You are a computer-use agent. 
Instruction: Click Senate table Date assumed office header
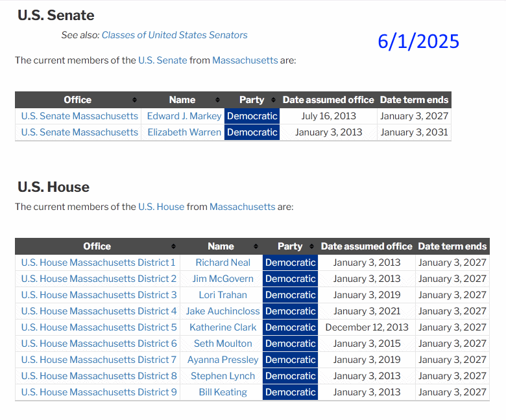(x=328, y=100)
